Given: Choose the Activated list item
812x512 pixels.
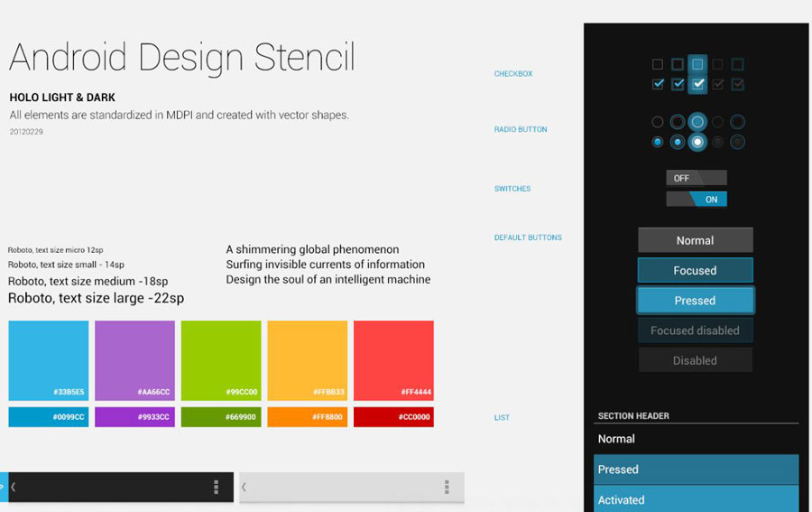Looking at the screenshot, I should 696,499.
